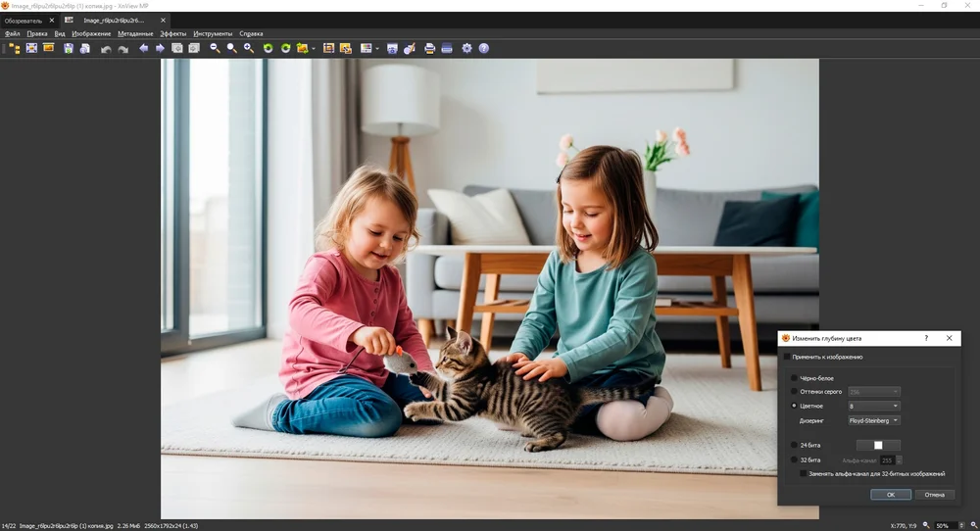Click the kids with kitten image

pos(489,289)
